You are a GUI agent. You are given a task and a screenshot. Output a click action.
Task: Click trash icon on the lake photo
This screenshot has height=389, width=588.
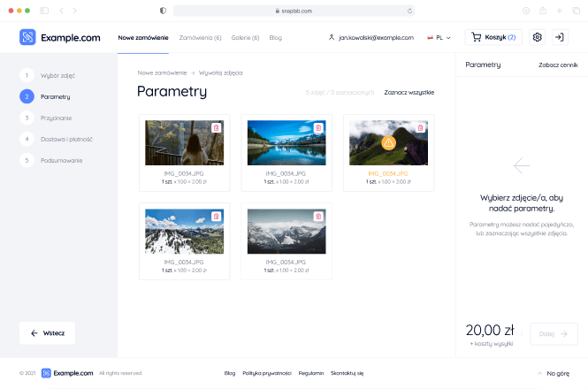(318, 128)
